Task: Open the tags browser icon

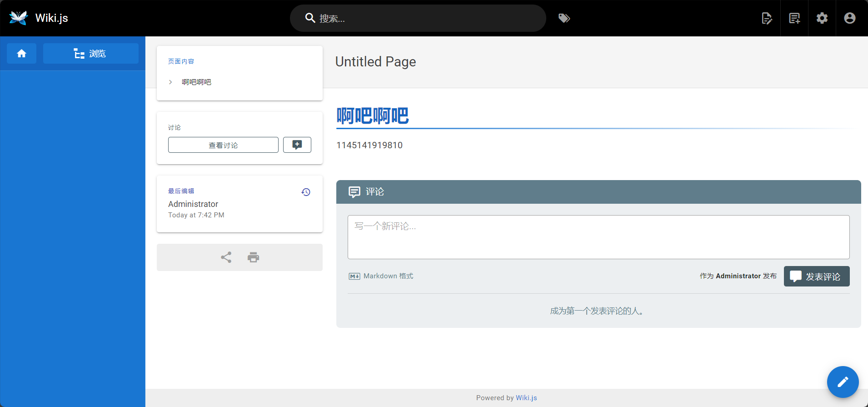Action: pos(564,18)
